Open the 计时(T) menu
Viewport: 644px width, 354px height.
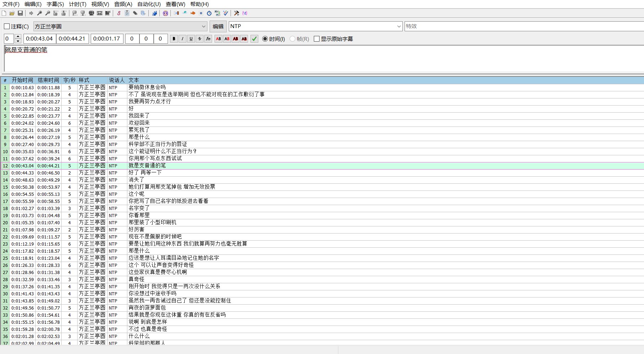tap(78, 4)
